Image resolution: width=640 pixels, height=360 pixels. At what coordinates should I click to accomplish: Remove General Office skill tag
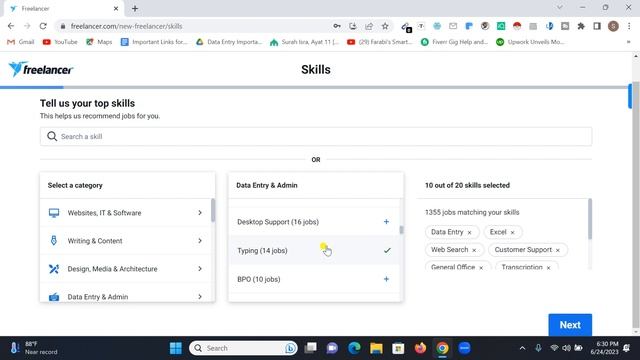pyautogui.click(x=481, y=268)
